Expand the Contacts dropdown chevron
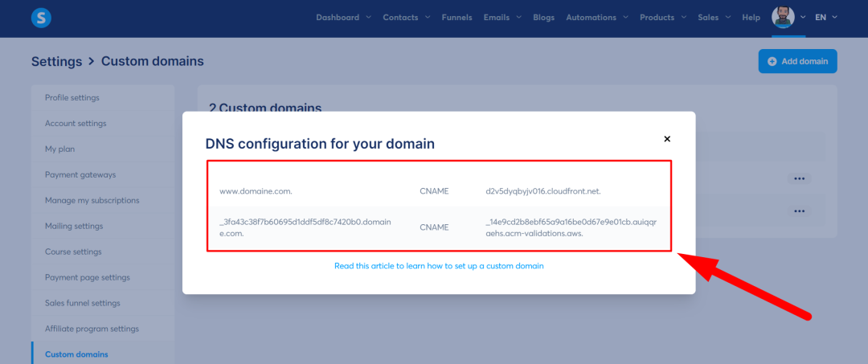868x364 pixels. tap(428, 17)
